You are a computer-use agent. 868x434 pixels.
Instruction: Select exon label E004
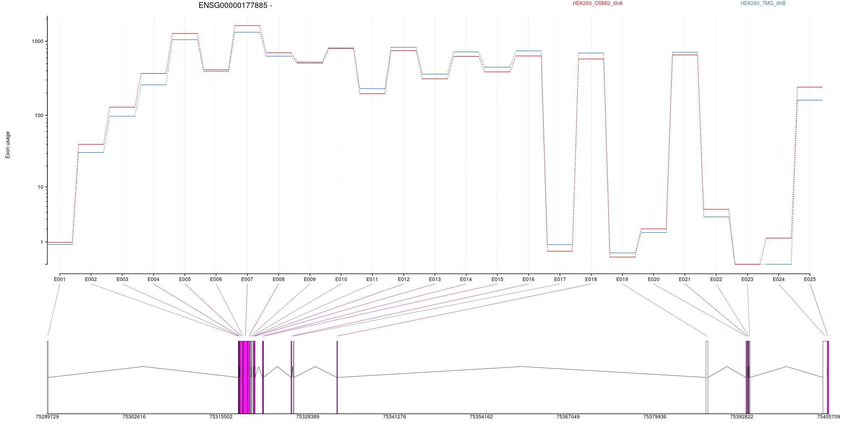coord(153,279)
